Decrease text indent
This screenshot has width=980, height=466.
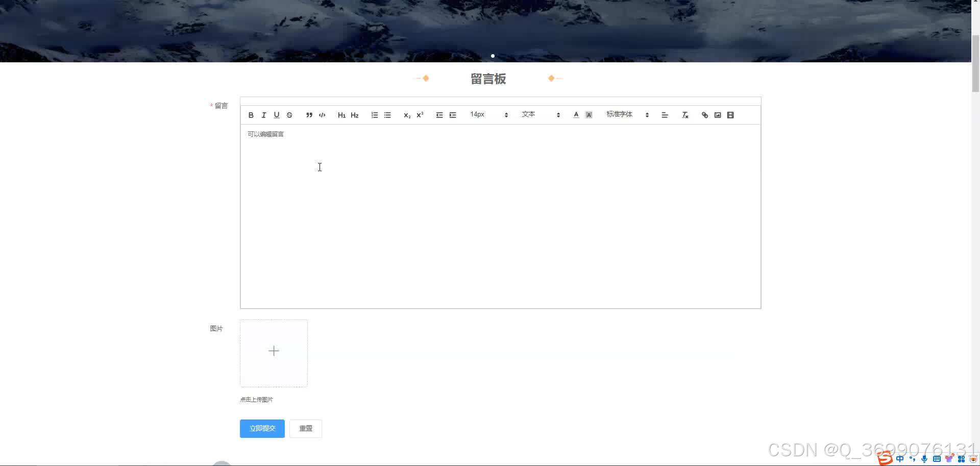click(x=439, y=115)
